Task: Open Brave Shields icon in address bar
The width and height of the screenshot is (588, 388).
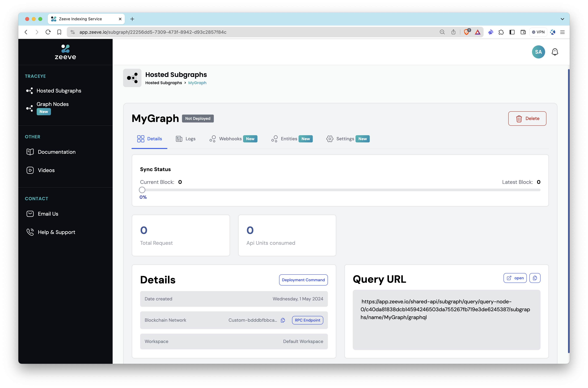Action: (467, 32)
